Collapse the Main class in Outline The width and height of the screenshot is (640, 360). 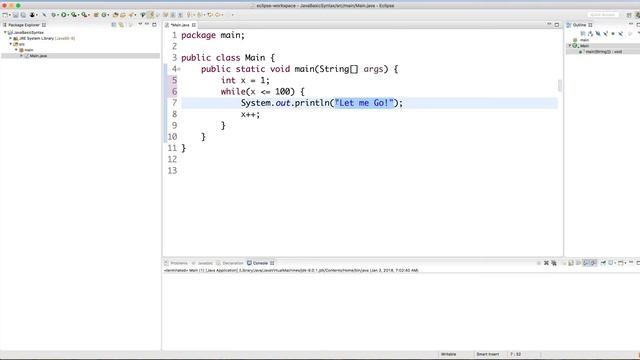tap(570, 46)
